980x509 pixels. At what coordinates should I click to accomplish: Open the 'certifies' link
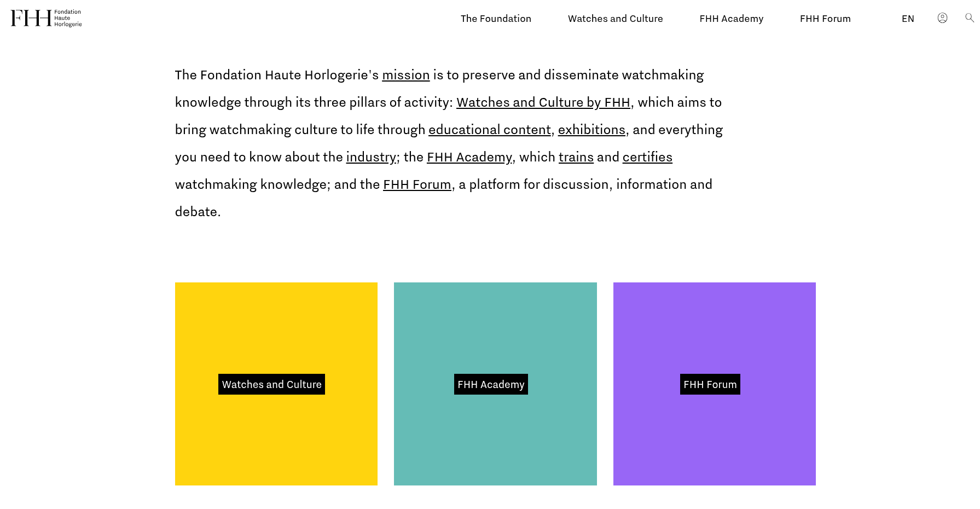pyautogui.click(x=647, y=157)
